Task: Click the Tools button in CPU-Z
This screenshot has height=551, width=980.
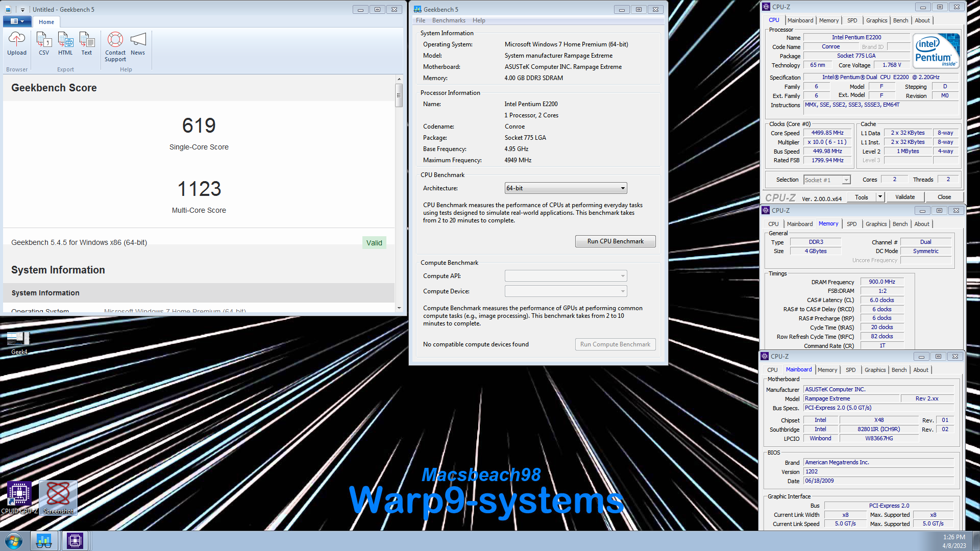Action: coord(862,197)
